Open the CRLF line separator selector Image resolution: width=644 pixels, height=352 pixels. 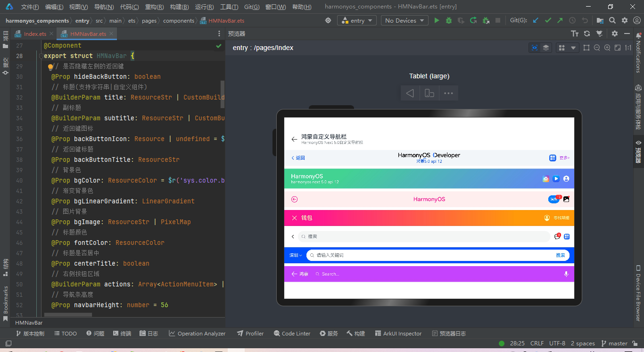(x=537, y=344)
